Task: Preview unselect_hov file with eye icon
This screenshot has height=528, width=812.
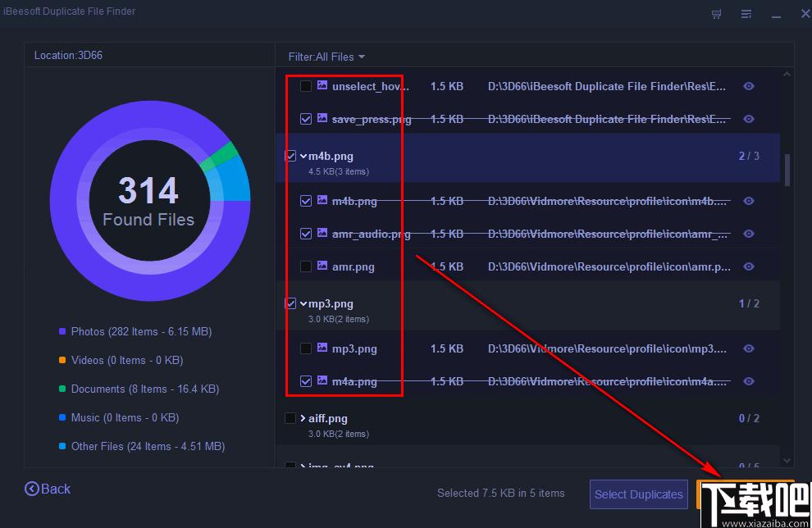Action: point(748,86)
